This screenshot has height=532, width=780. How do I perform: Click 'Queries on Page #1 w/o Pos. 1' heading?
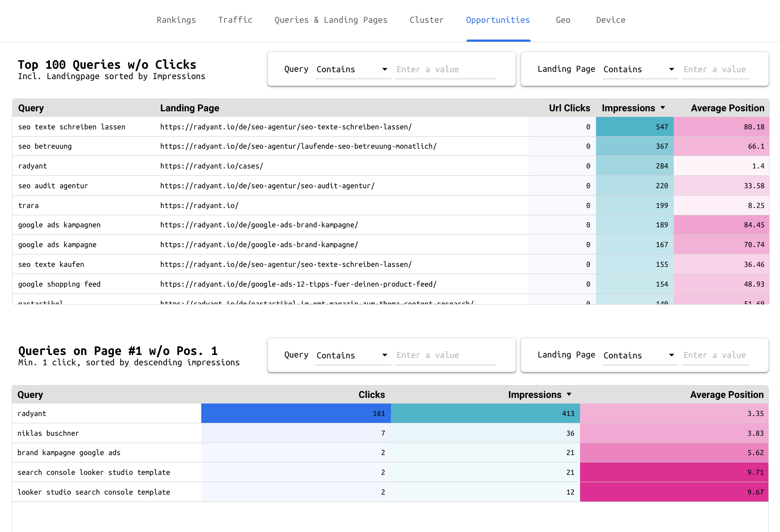pos(118,351)
